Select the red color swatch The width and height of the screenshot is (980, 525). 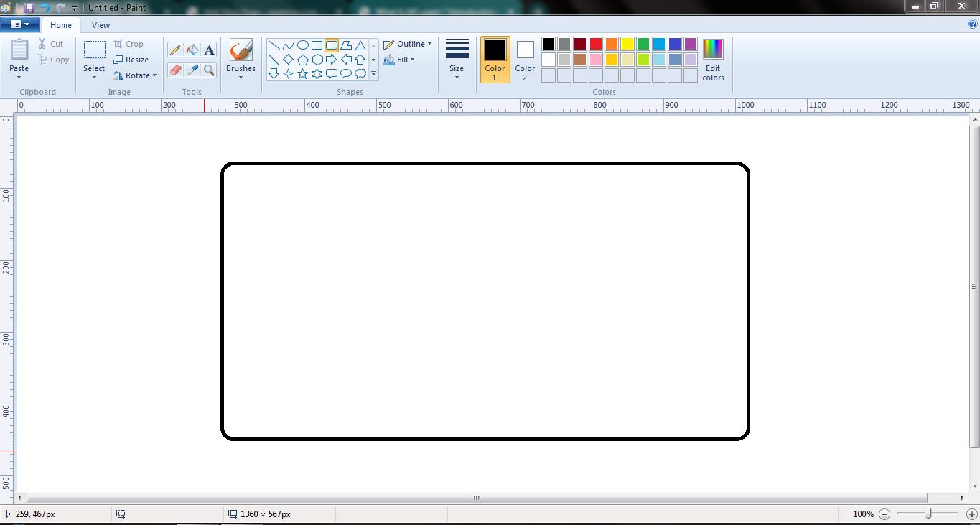[595, 43]
